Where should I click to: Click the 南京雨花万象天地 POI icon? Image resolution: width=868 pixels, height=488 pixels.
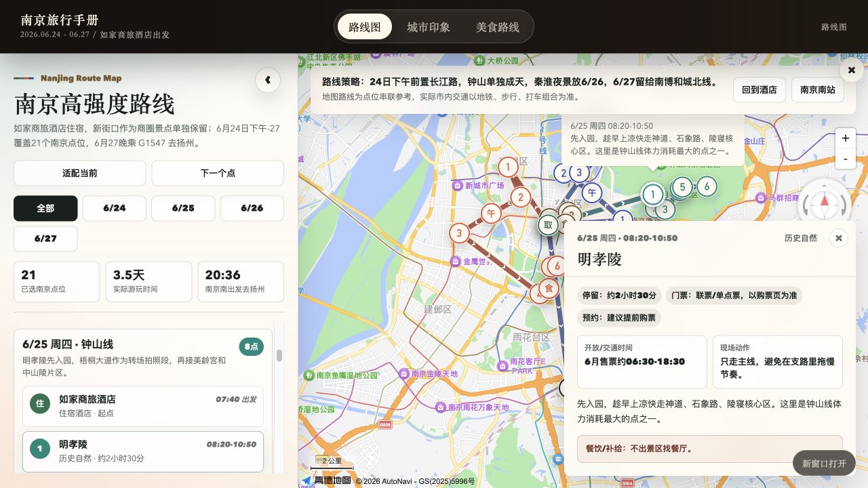[440, 407]
